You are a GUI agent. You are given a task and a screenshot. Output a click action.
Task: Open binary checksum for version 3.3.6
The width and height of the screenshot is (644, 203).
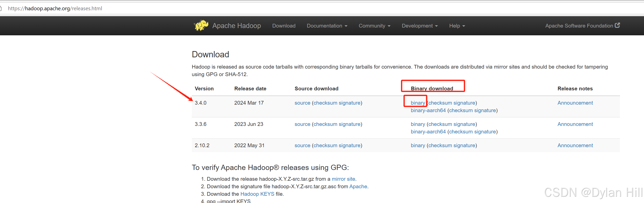pyautogui.click(x=440, y=124)
